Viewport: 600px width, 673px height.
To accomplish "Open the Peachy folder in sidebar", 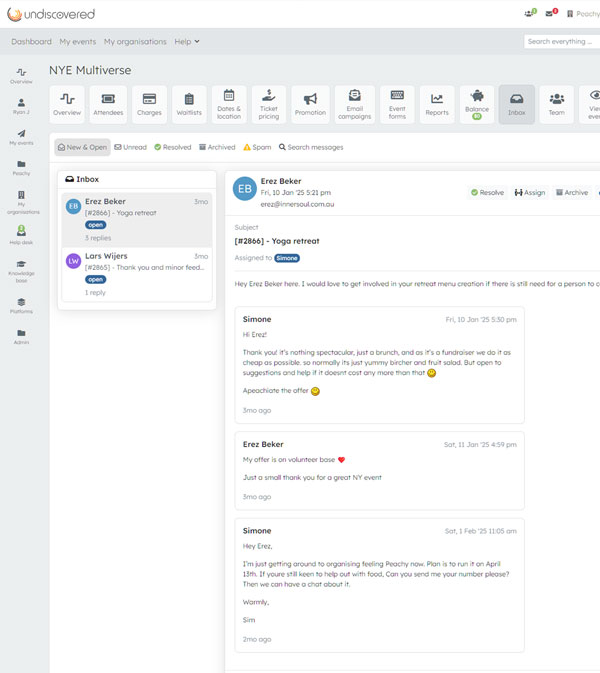I will (21, 167).
